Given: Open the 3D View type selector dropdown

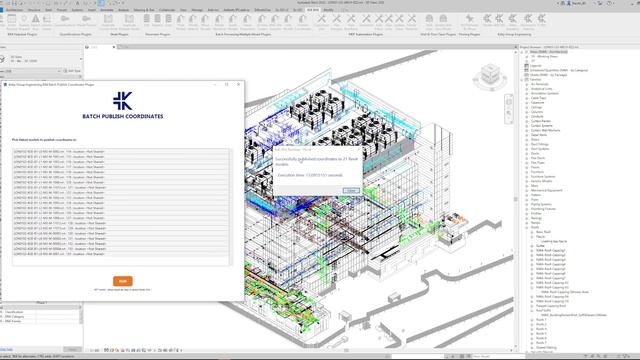Looking at the screenshot, I should tap(80, 59).
